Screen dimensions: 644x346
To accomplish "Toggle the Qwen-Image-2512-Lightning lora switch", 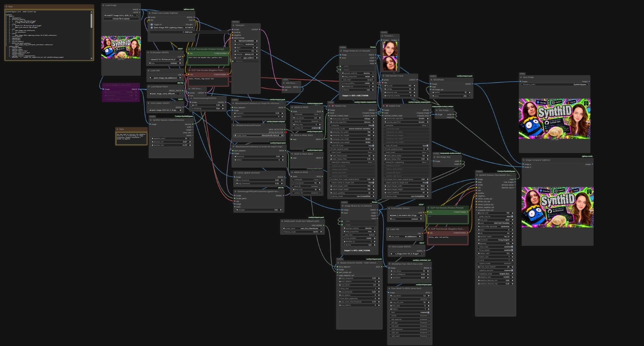I will point(152,27).
